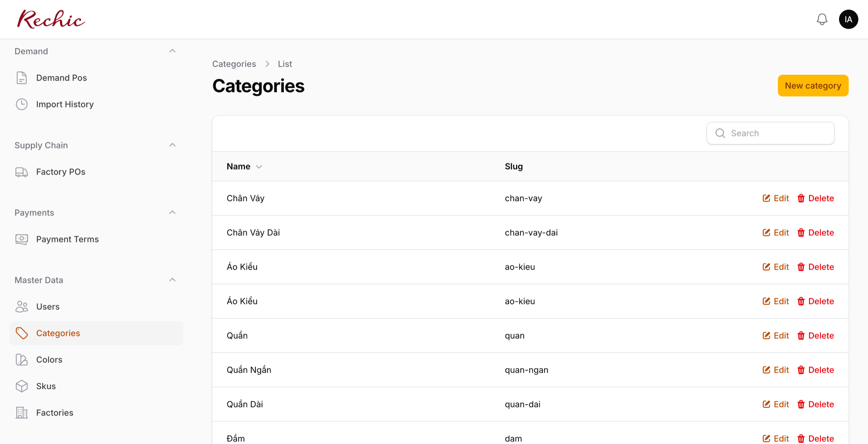
Task: Click the trash icon in Quần row
Action: 801,336
